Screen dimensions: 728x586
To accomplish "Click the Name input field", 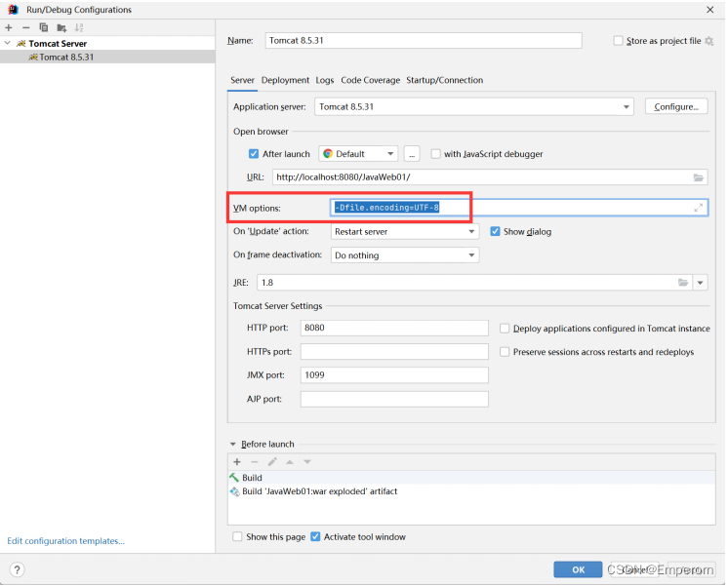I will pos(424,40).
